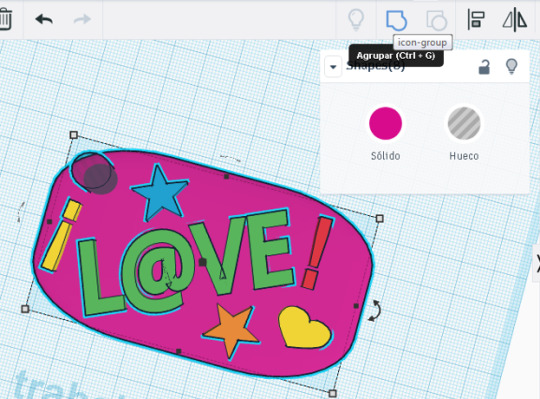540x399 pixels.
Task: Click the trash delete icon
Action: (x=5, y=19)
